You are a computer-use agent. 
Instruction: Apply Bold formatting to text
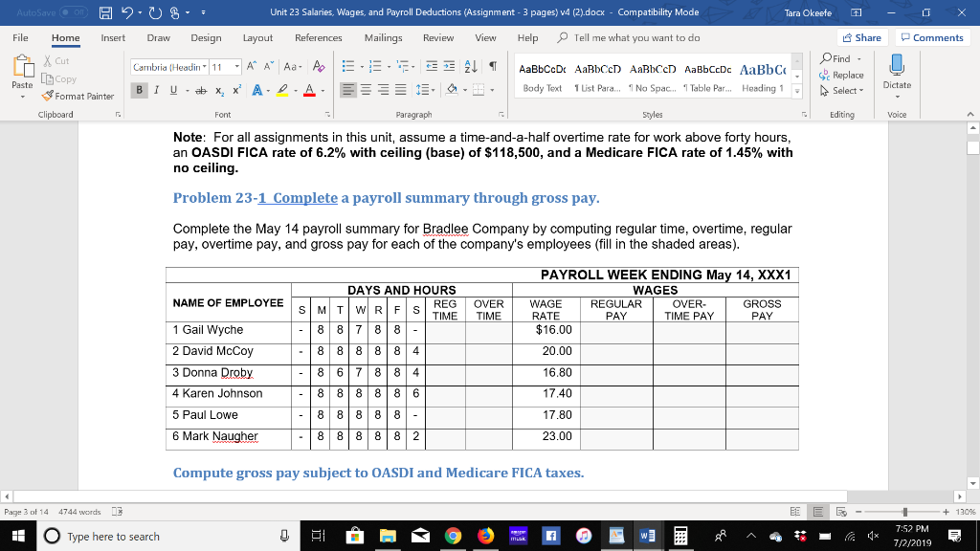(138, 89)
